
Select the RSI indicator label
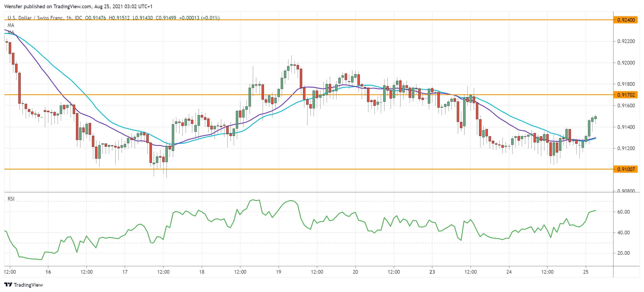tap(11, 199)
